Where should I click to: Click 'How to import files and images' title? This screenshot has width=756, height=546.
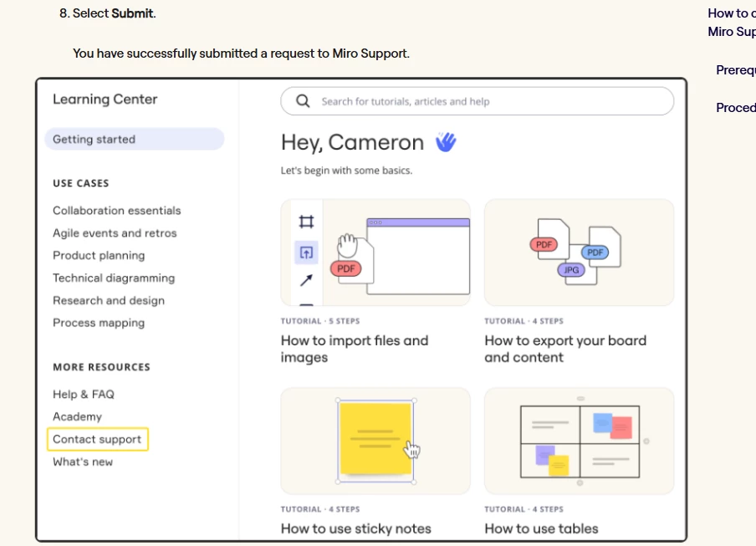355,349
